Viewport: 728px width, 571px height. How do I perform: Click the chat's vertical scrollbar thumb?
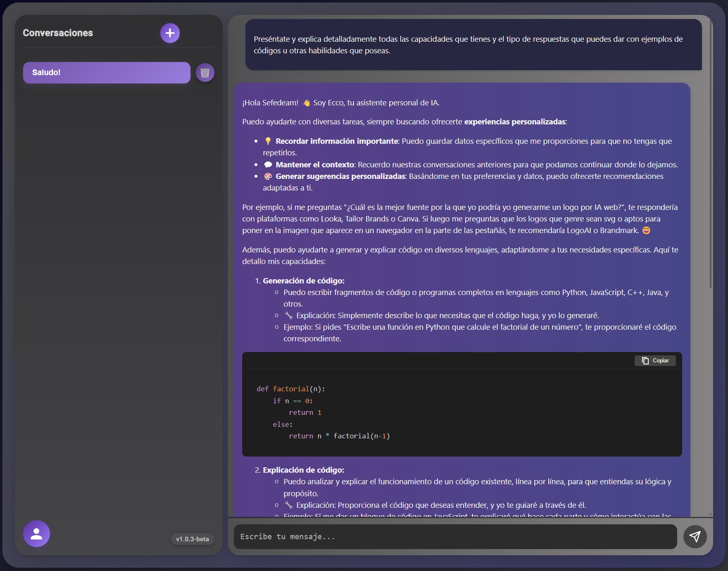pyautogui.click(x=710, y=153)
